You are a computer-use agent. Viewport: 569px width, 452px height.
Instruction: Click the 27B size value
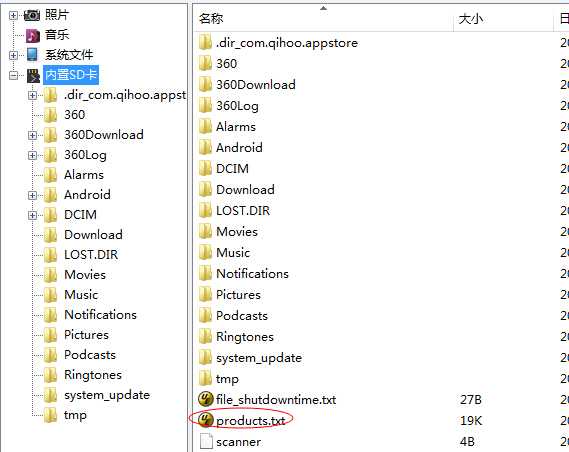471,400
